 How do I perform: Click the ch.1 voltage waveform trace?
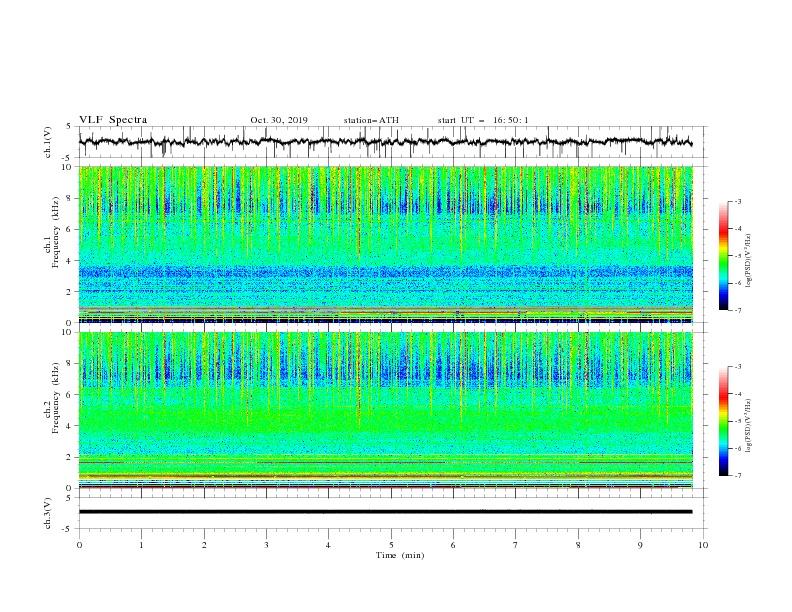(x=385, y=141)
